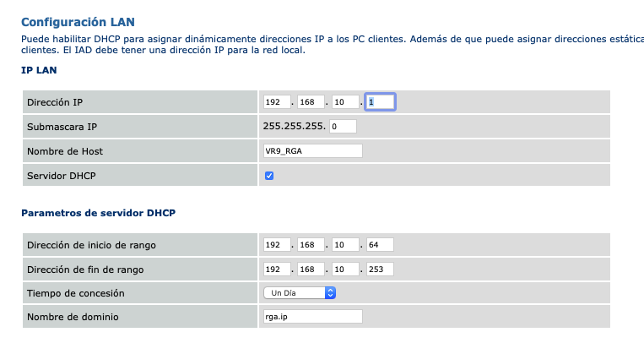Click the Servidor DHCP label text
Viewport: 644px width, 343px height.
pos(61,176)
